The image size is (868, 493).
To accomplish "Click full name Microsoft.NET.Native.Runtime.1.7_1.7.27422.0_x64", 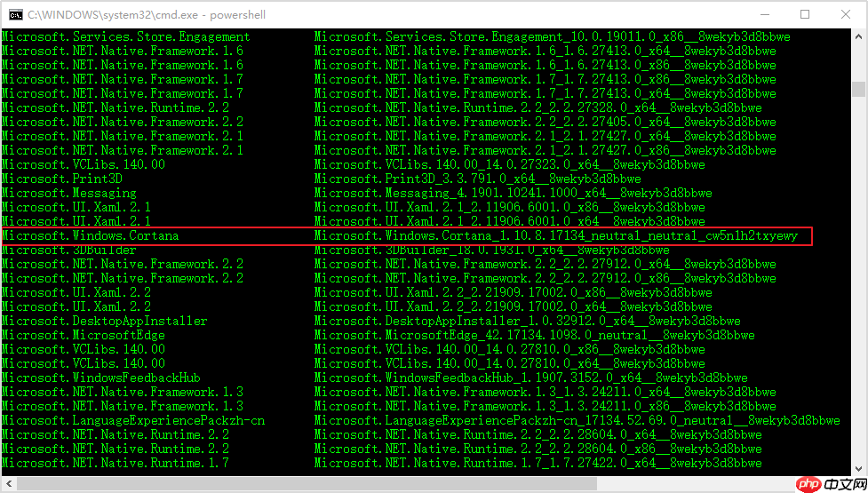I will (538, 463).
